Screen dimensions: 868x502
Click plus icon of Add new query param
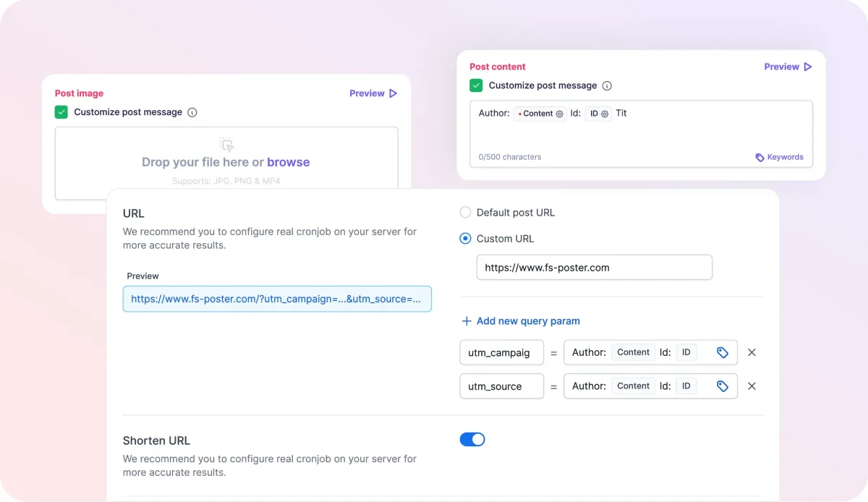tap(466, 321)
